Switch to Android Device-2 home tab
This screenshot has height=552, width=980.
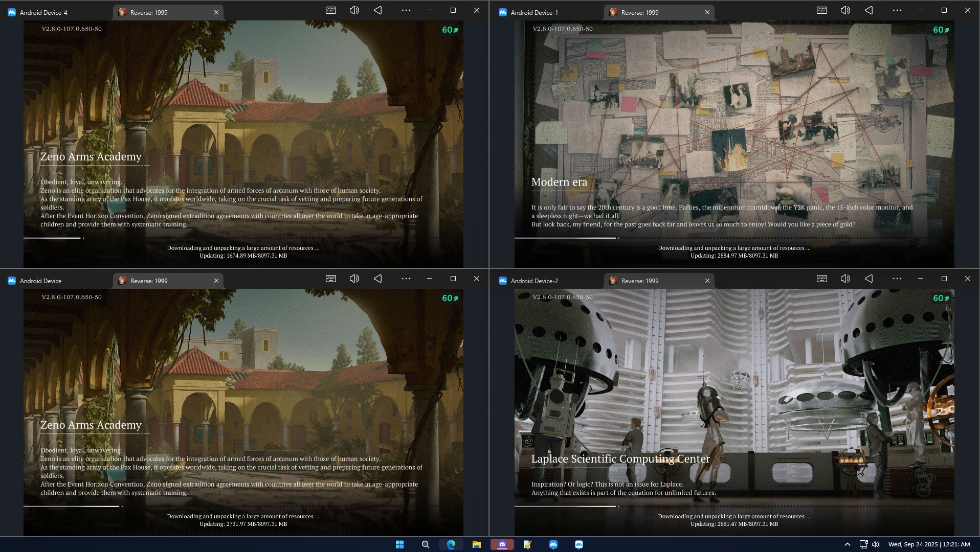point(548,281)
